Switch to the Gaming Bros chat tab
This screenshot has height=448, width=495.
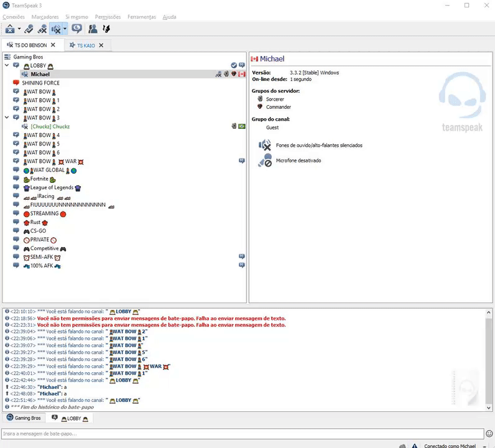click(x=24, y=418)
